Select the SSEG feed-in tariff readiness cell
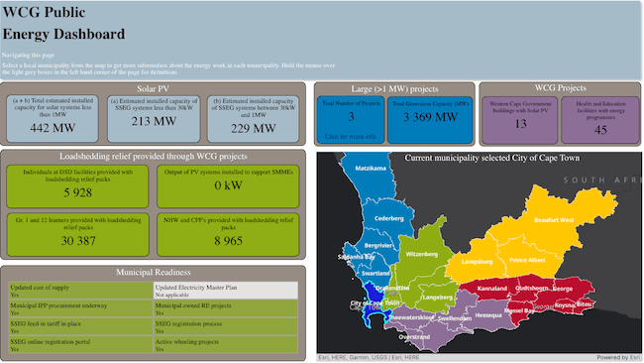Image resolution: width=644 pixels, height=363 pixels. (x=81, y=327)
